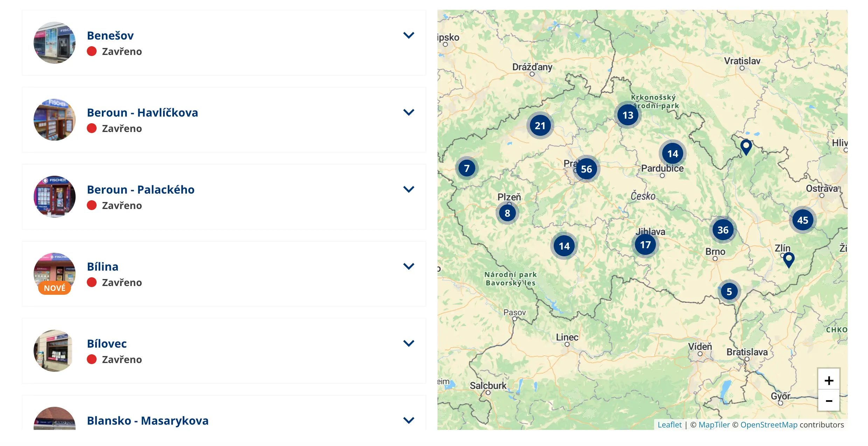868x446 pixels.
Task: Expand the Benešov branch details
Action: [x=408, y=35]
